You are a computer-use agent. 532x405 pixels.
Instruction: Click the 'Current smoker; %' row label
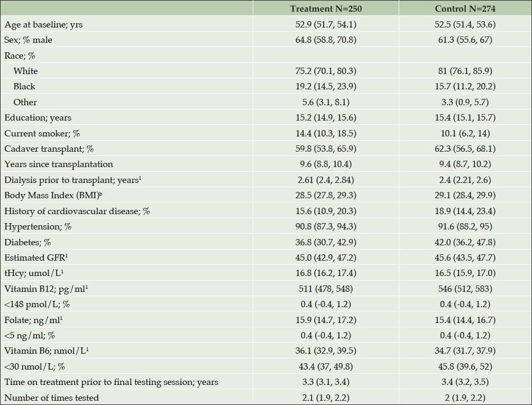coord(39,133)
